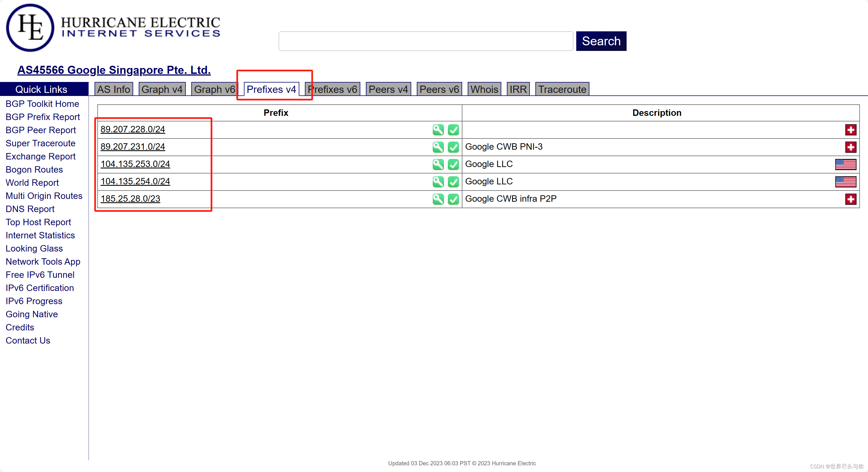
Task: Click the Search button
Action: 601,41
